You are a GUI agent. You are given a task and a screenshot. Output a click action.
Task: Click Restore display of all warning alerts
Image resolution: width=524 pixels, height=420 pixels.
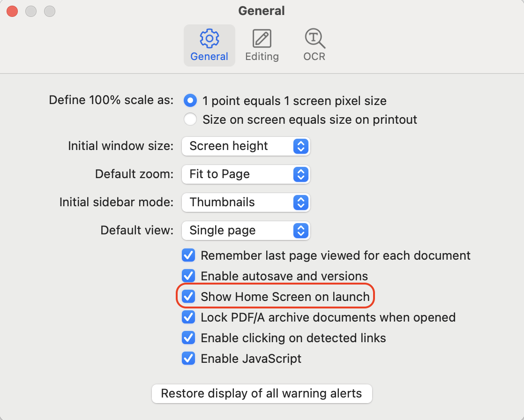262,393
